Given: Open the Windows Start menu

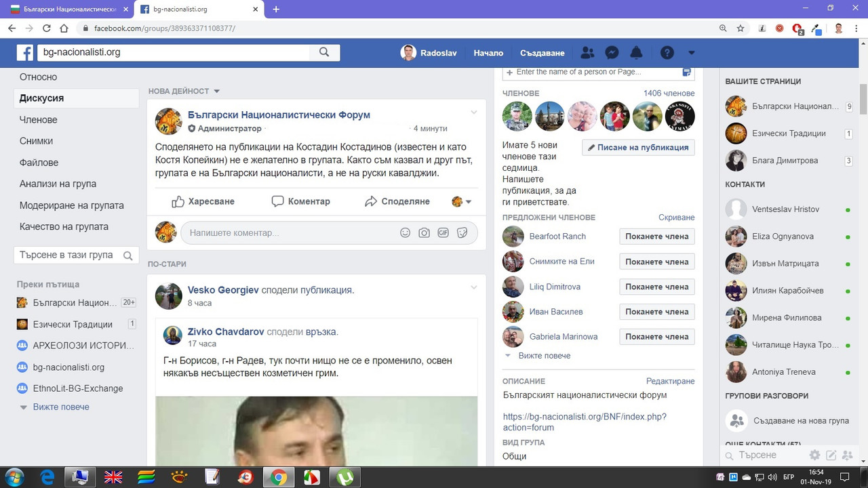Looking at the screenshot, I should coord(14,476).
